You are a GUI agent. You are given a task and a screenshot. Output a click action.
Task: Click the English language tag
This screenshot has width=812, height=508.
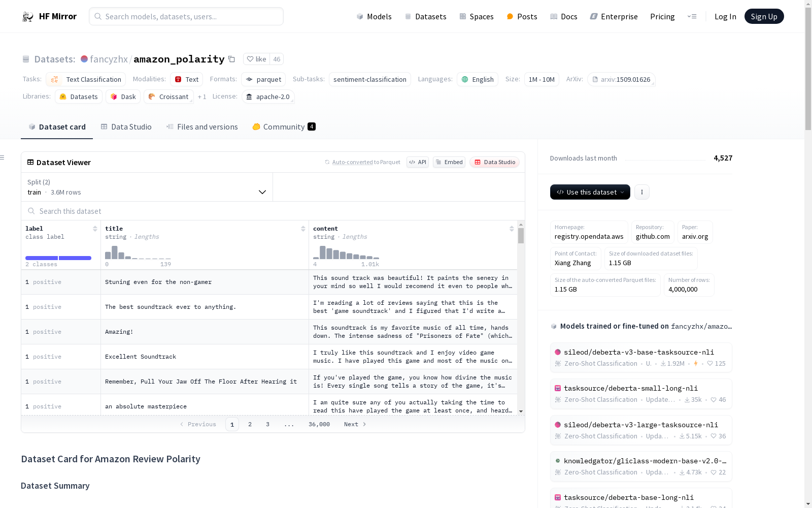tap(478, 79)
